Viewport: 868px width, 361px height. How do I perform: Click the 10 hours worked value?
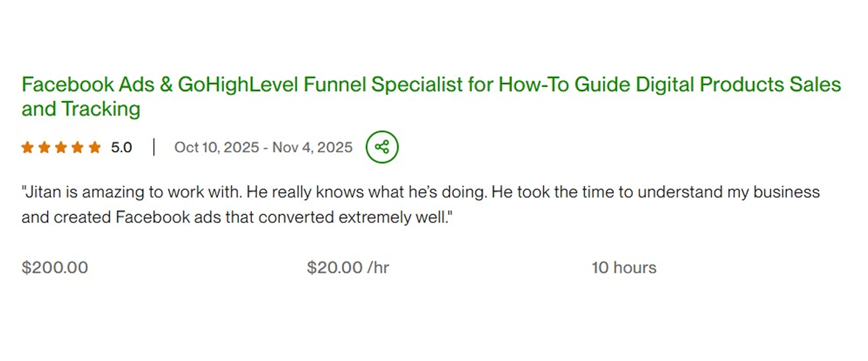[623, 267]
